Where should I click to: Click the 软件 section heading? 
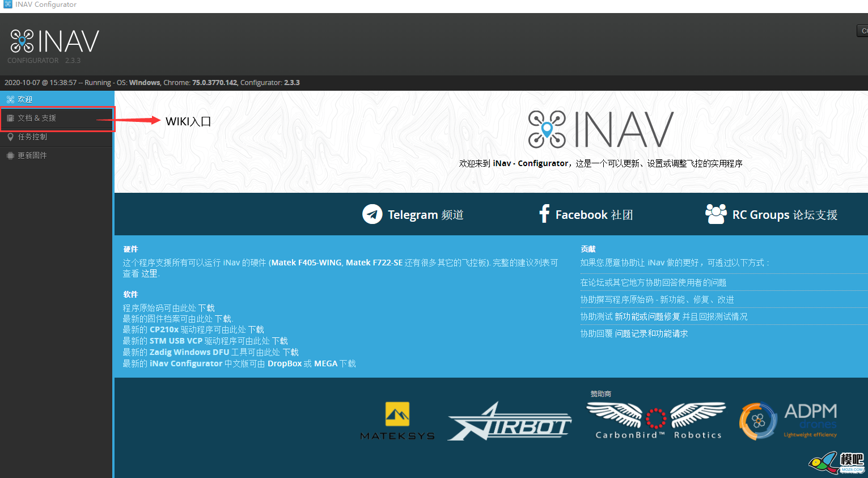tap(130, 294)
